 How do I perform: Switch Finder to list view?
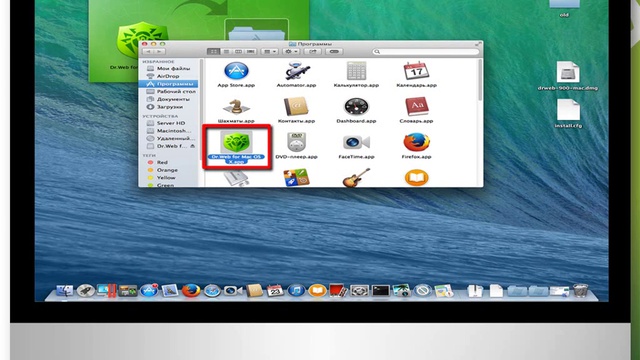226,52
